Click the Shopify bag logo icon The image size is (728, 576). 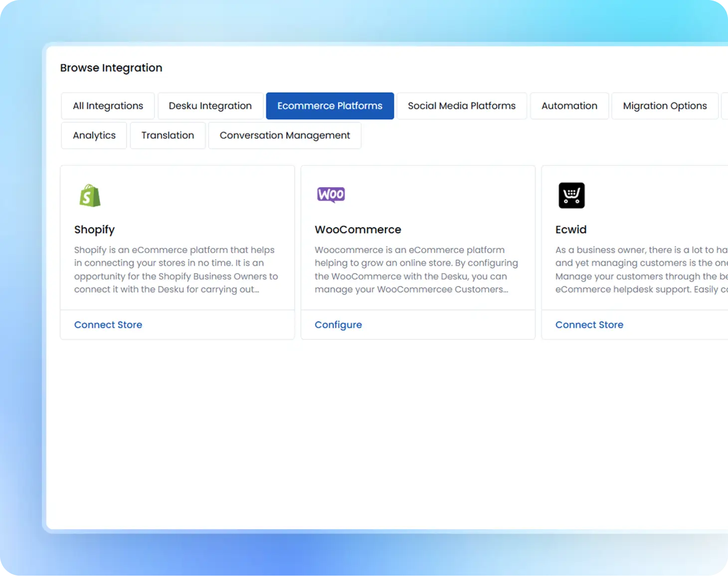[90, 195]
